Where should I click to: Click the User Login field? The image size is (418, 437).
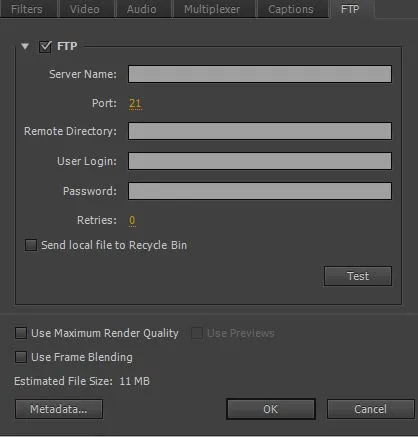click(260, 161)
